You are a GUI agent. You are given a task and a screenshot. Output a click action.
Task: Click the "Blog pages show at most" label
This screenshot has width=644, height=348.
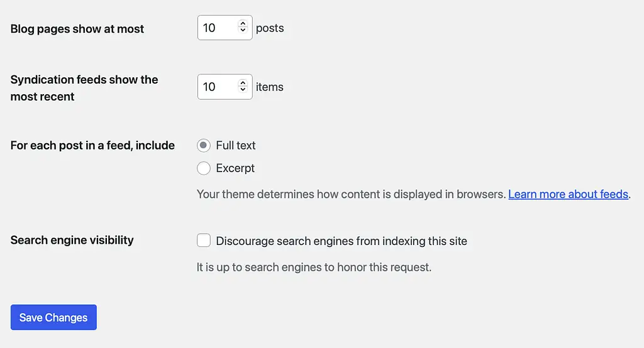click(77, 29)
